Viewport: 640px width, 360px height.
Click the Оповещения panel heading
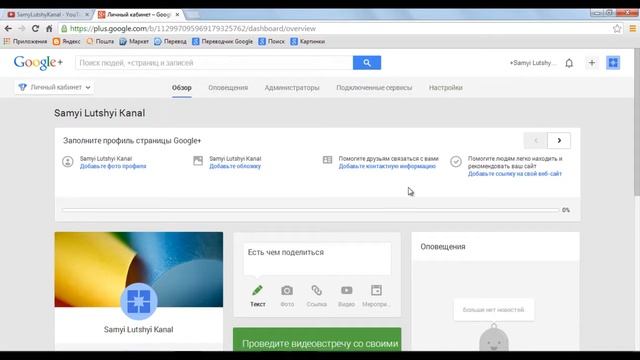pos(443,247)
